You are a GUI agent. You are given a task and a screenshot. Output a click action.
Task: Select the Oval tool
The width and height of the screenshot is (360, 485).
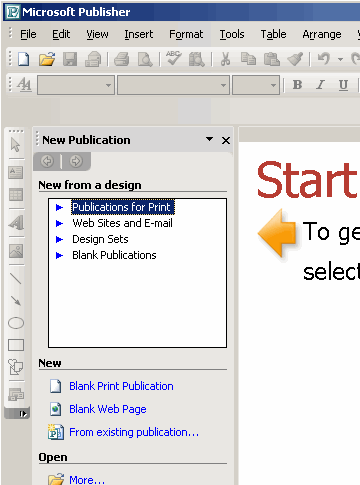16,323
